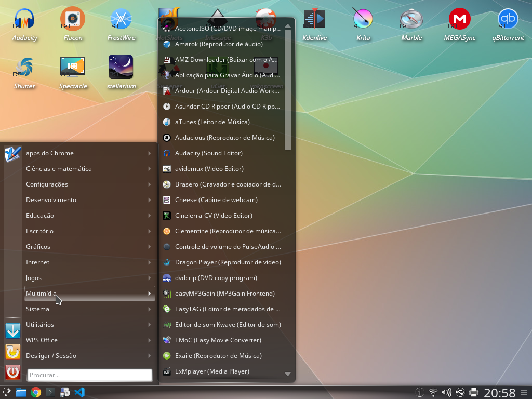Open EMoC (Easy Movie Converter)
Screen dimensions: 532x399
[x=222, y=340]
